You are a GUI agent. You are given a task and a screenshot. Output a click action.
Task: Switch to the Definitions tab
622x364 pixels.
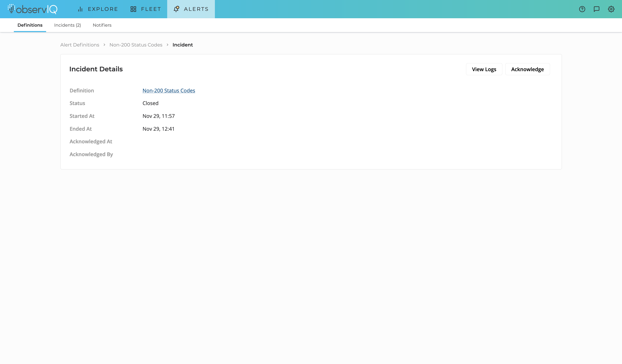point(30,25)
